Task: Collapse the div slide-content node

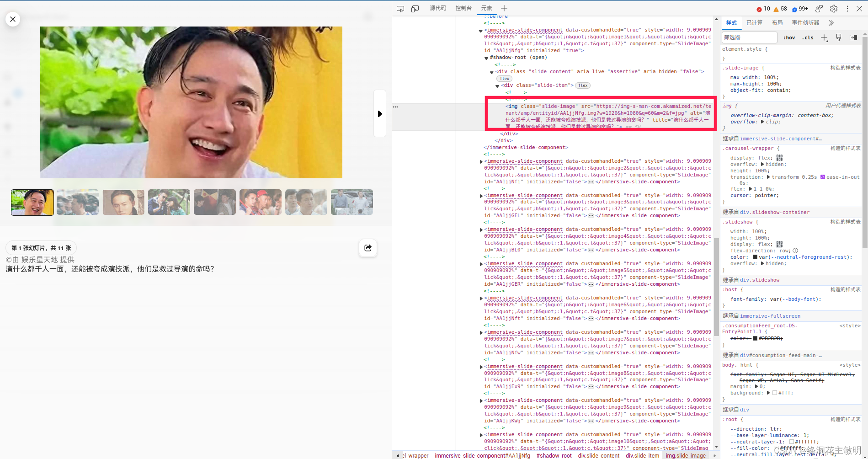Action: 492,72
